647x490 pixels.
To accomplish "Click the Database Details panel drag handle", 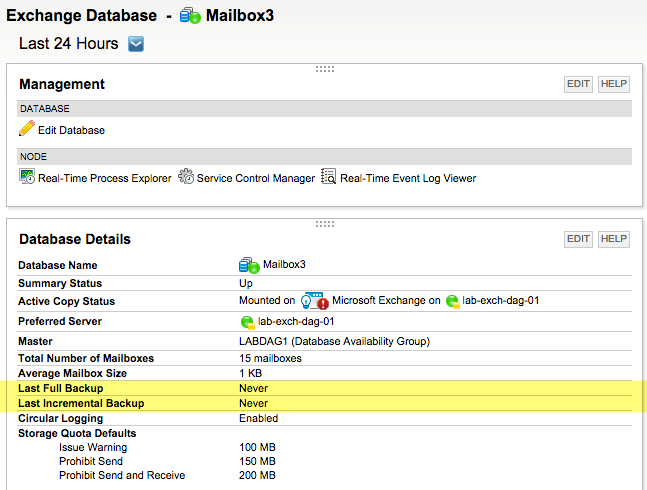I will pos(325,224).
